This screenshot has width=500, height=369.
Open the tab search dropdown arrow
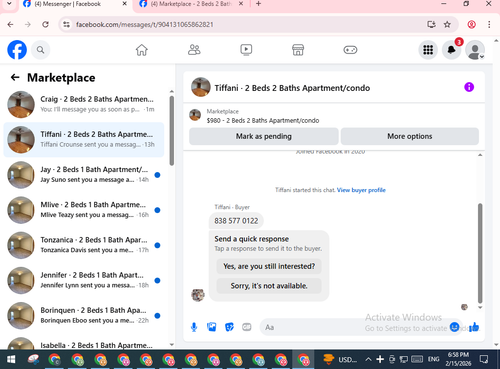coord(9,4)
